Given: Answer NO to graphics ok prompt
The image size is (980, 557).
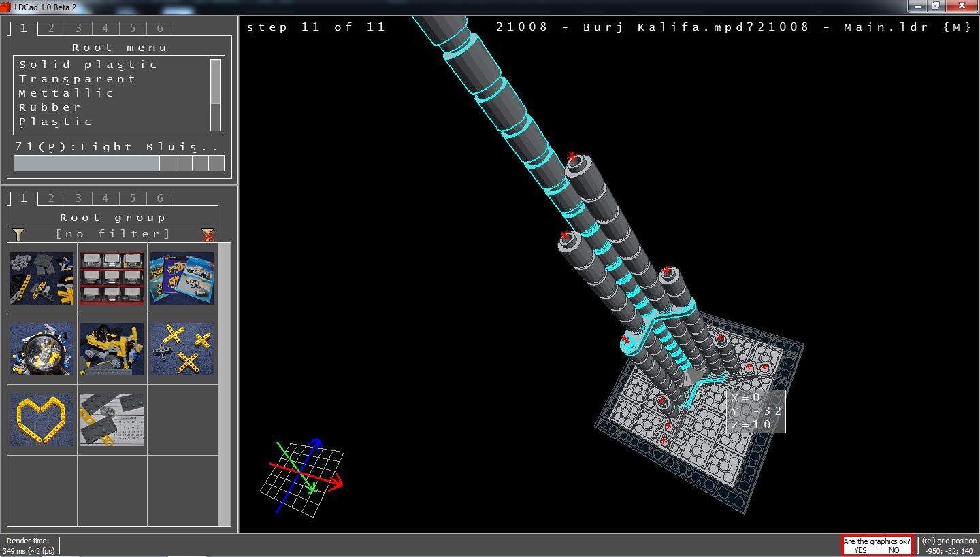Looking at the screenshot, I should pos(894,550).
